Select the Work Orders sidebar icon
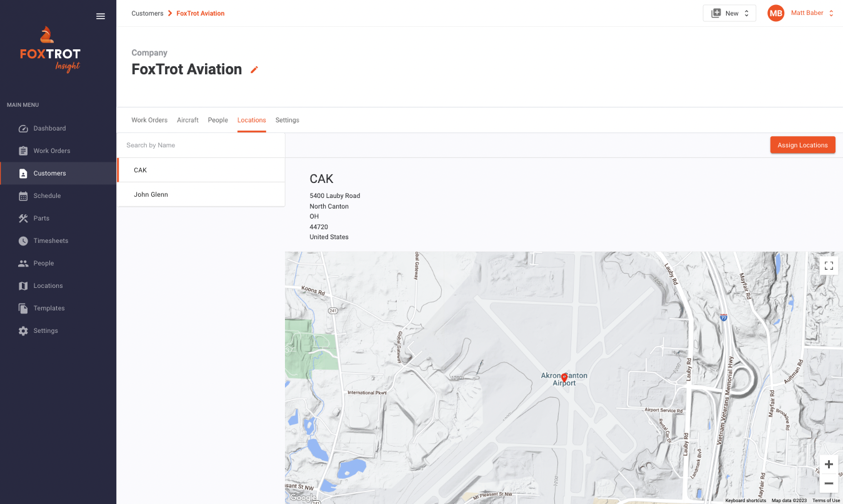The width and height of the screenshot is (843, 504). (22, 151)
